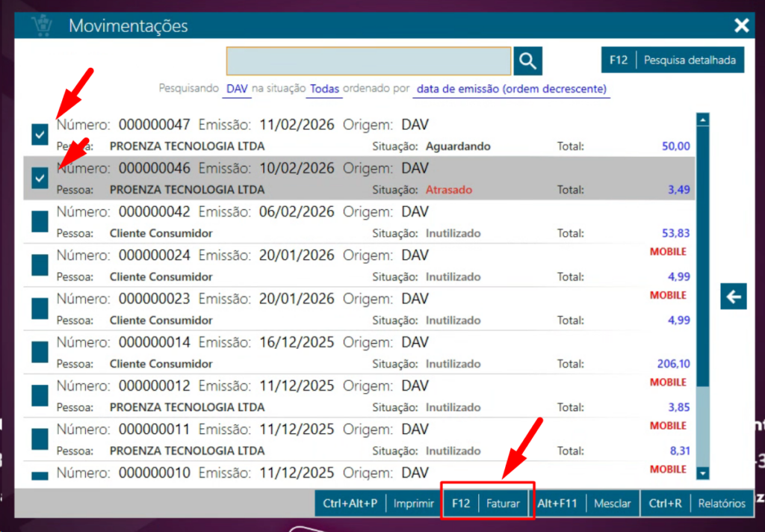
Task: Click the left arrow back icon
Action: click(733, 297)
